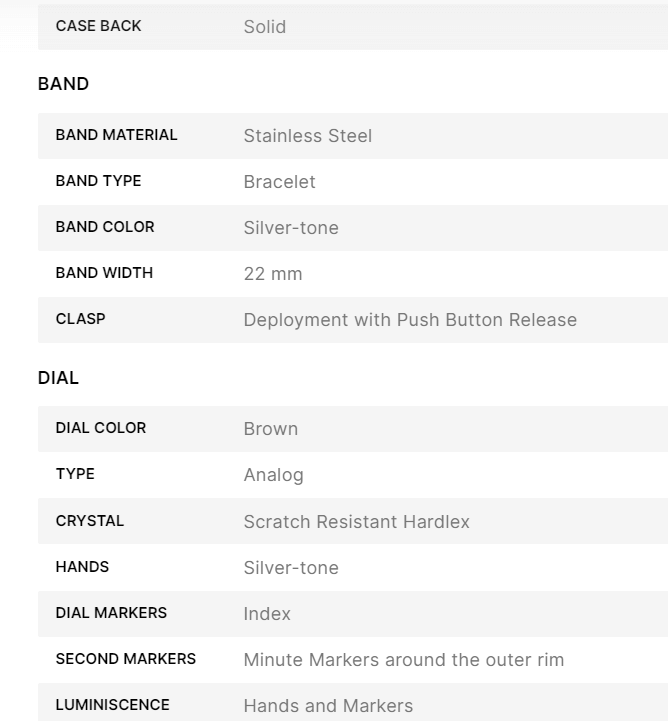This screenshot has height=721, width=668.
Task: Click the LUMINISCENCE label
Action: coord(112,705)
